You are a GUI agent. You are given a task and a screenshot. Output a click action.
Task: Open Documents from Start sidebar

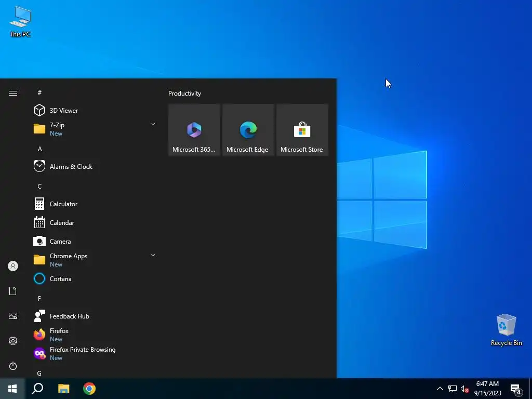point(13,291)
